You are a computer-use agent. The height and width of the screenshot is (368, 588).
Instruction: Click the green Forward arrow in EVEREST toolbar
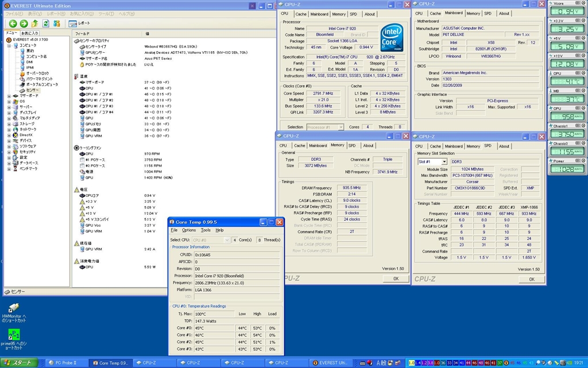point(24,24)
